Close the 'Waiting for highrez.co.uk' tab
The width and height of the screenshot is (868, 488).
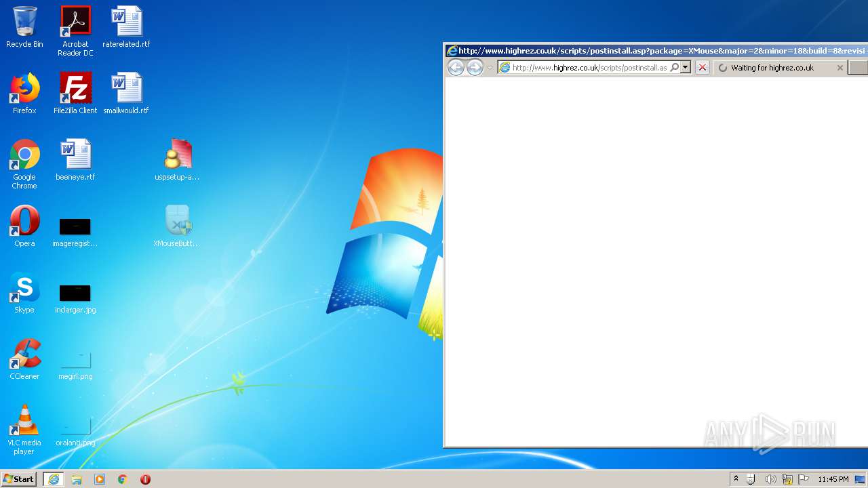840,68
